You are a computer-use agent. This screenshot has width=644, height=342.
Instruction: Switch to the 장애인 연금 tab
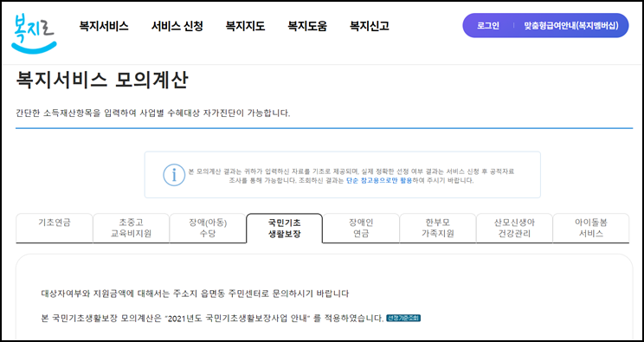point(361,228)
